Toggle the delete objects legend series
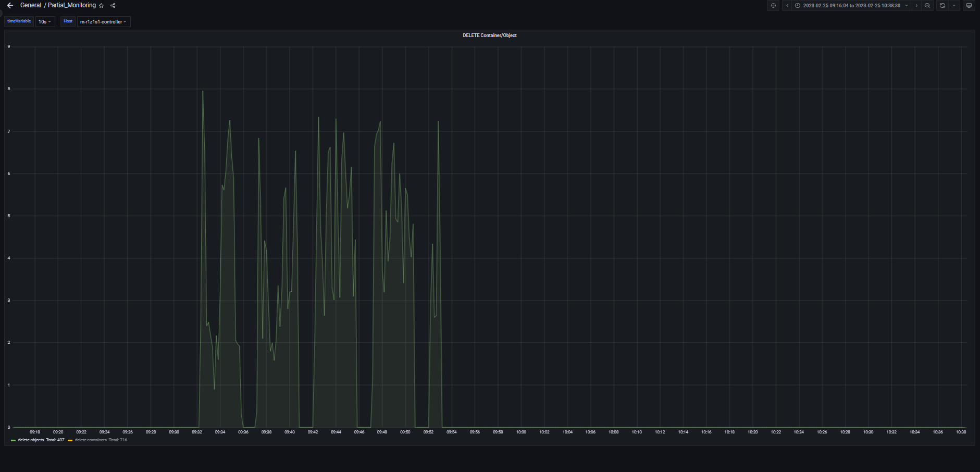The image size is (980, 472). pos(31,440)
